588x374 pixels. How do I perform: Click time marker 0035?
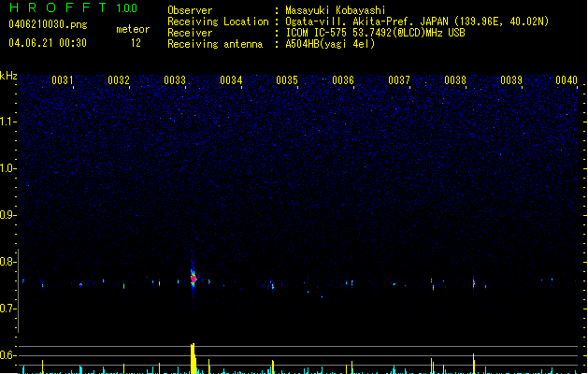point(287,80)
